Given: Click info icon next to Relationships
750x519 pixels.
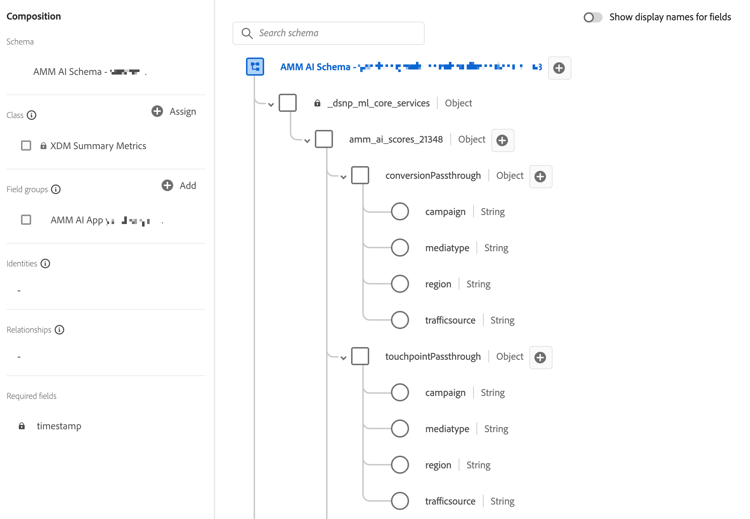Looking at the screenshot, I should (x=59, y=330).
